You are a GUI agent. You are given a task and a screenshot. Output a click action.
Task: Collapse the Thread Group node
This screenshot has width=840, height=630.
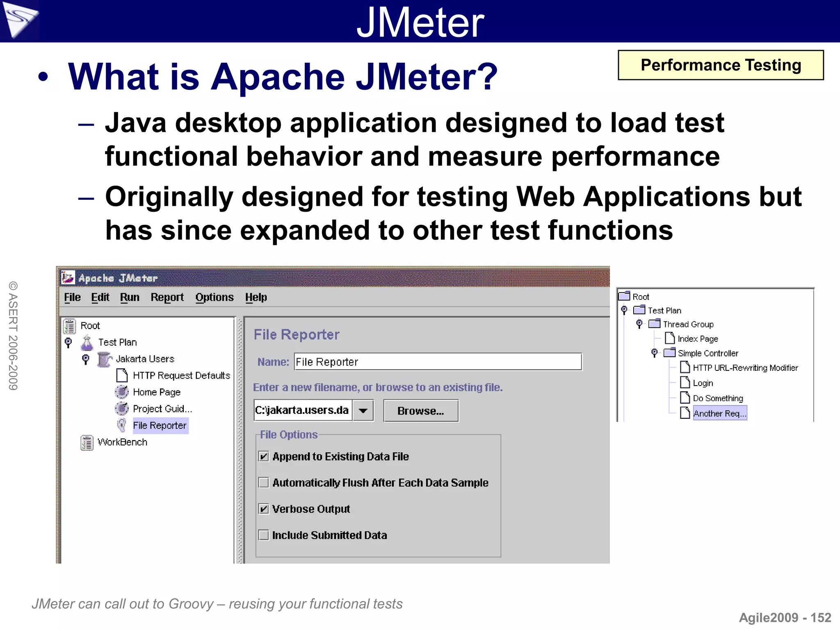[x=639, y=324]
